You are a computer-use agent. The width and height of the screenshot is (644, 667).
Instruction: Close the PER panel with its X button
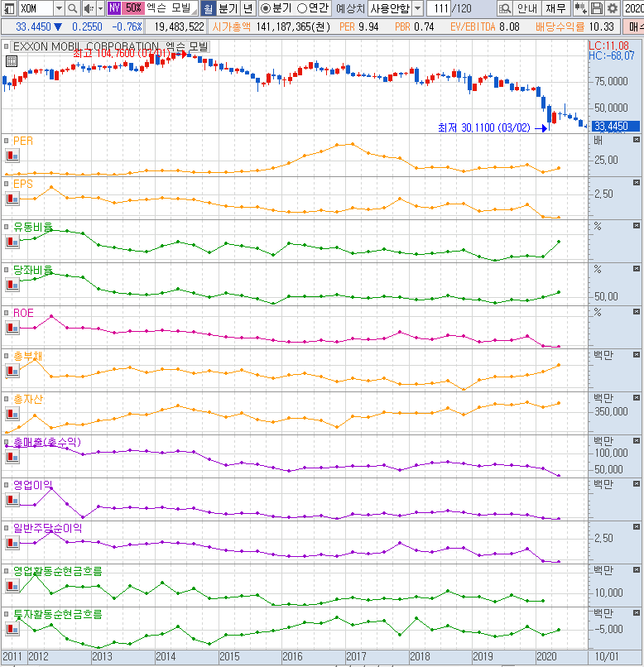pos(637,140)
